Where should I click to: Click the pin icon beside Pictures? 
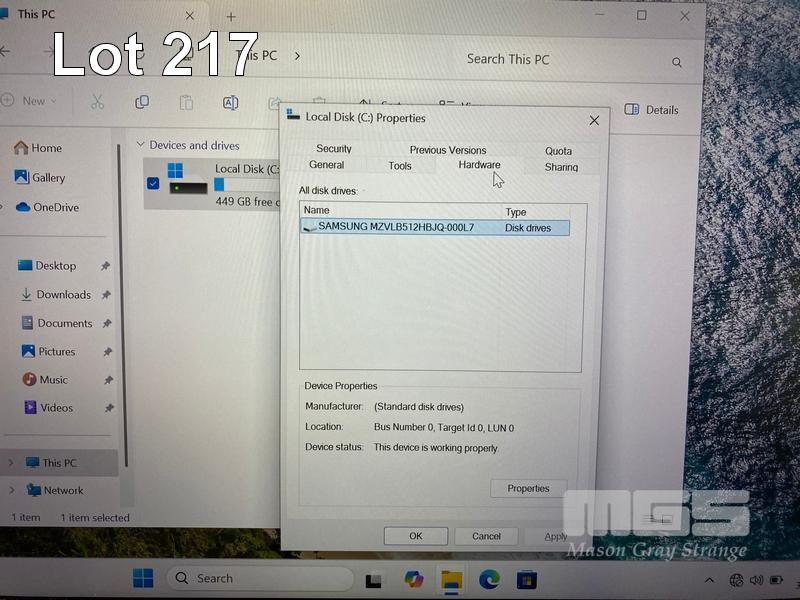(x=108, y=352)
